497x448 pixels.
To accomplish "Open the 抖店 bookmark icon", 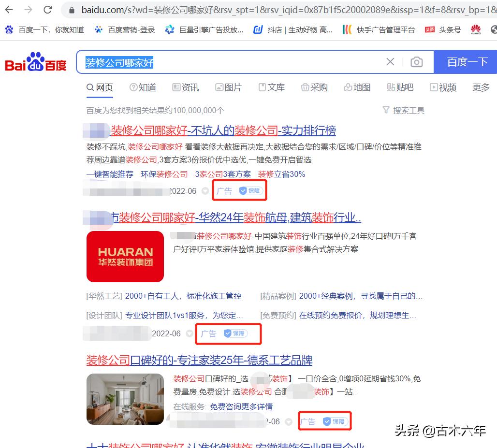I will point(258,29).
